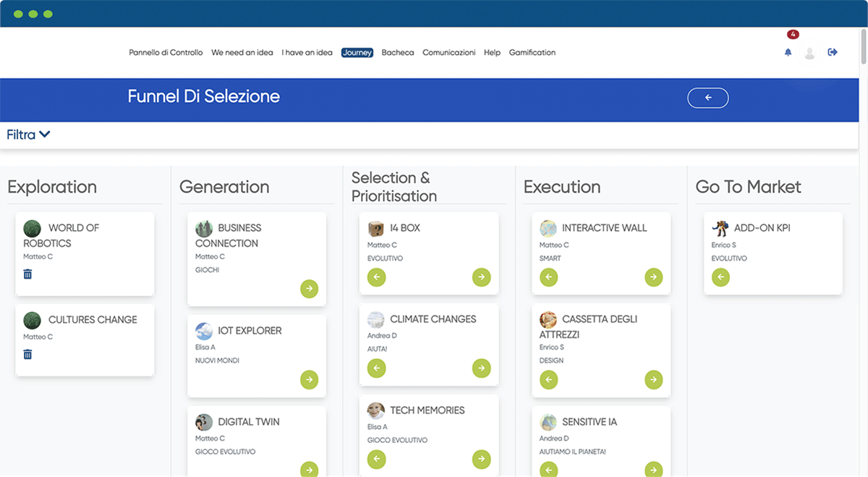Open the Tech Memories card title
Viewport: 868px width, 477px height.
pyautogui.click(x=427, y=410)
